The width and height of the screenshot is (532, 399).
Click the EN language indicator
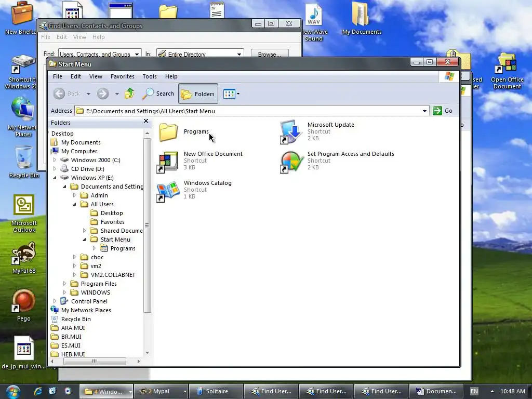[474, 391]
